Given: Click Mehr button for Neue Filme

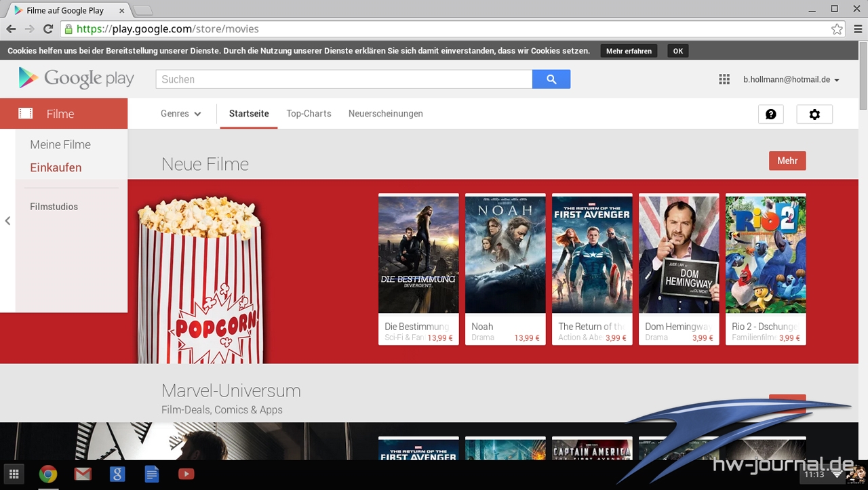Looking at the screenshot, I should coord(787,161).
